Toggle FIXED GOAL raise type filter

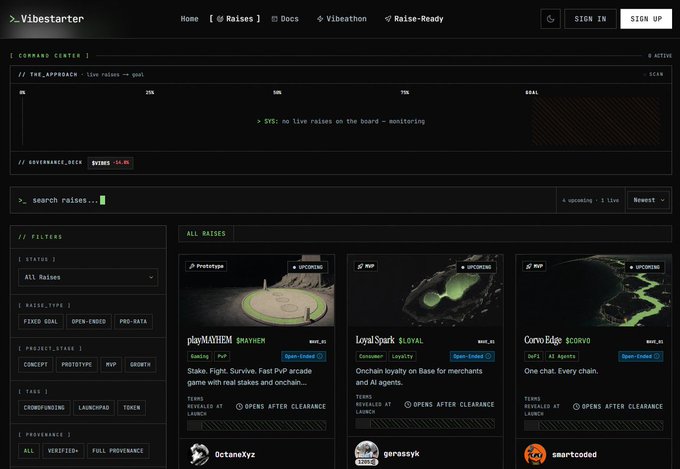pyautogui.click(x=41, y=321)
